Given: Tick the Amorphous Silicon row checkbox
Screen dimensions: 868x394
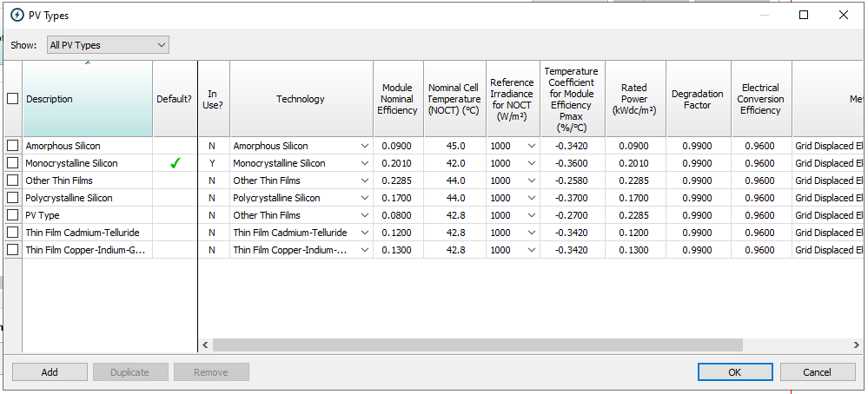Looking at the screenshot, I should click(x=12, y=146).
